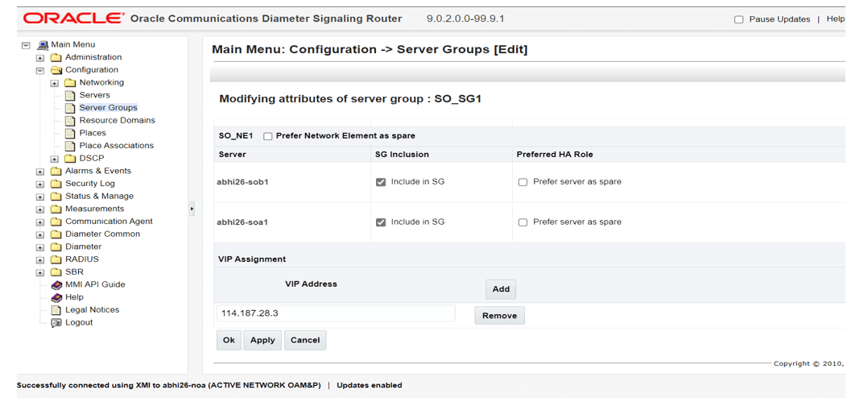The height and width of the screenshot is (402, 868).
Task: Click the Measurements folder icon
Action: coord(56,209)
